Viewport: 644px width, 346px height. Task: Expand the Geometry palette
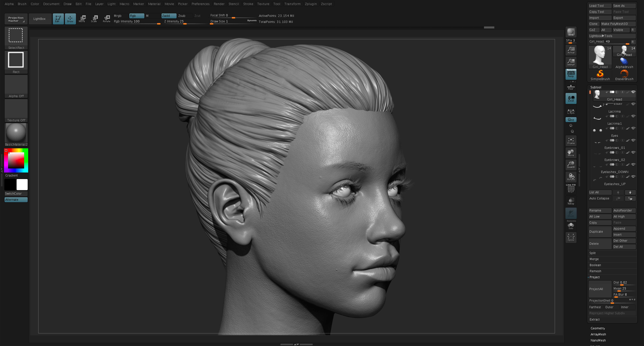(x=598, y=328)
